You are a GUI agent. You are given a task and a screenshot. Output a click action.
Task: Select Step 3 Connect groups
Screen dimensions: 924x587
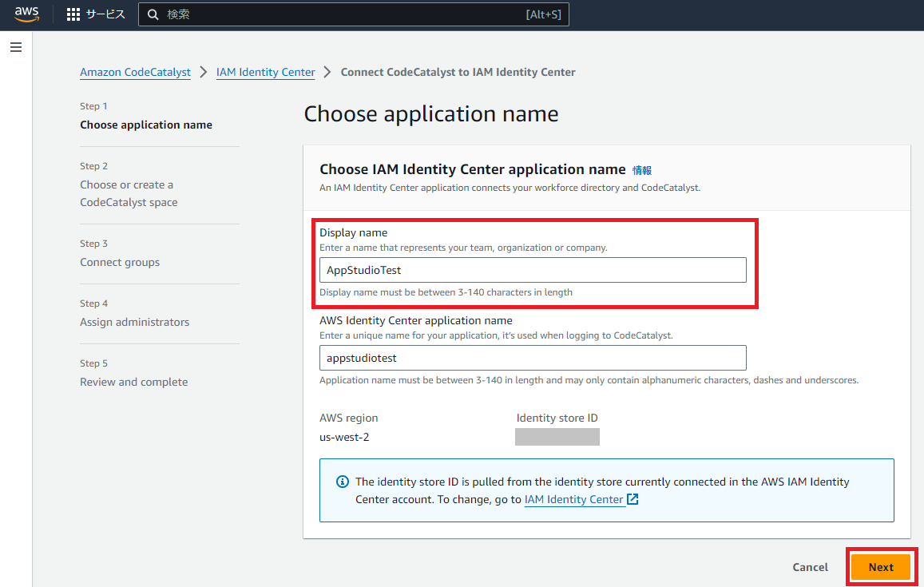point(121,262)
